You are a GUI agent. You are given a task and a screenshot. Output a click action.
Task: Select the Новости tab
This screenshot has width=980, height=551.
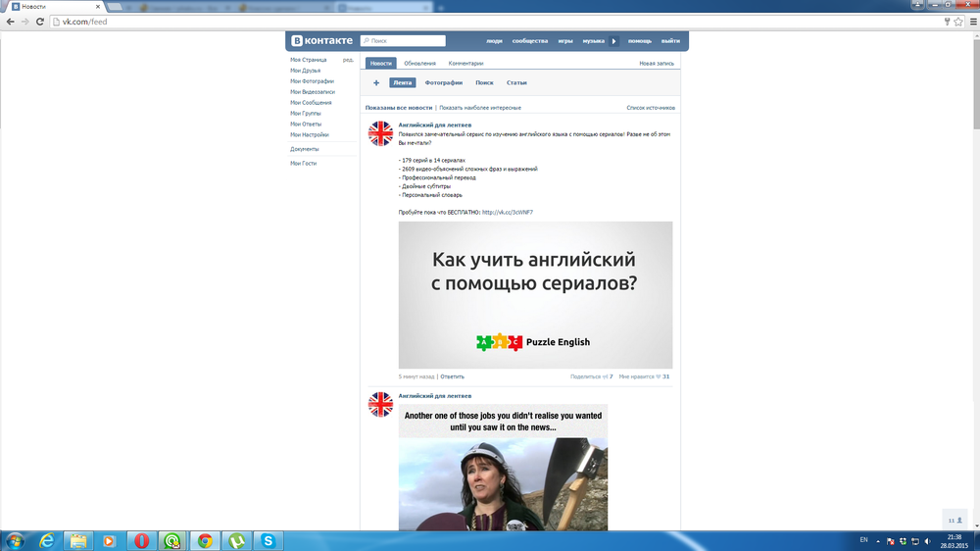click(x=380, y=63)
